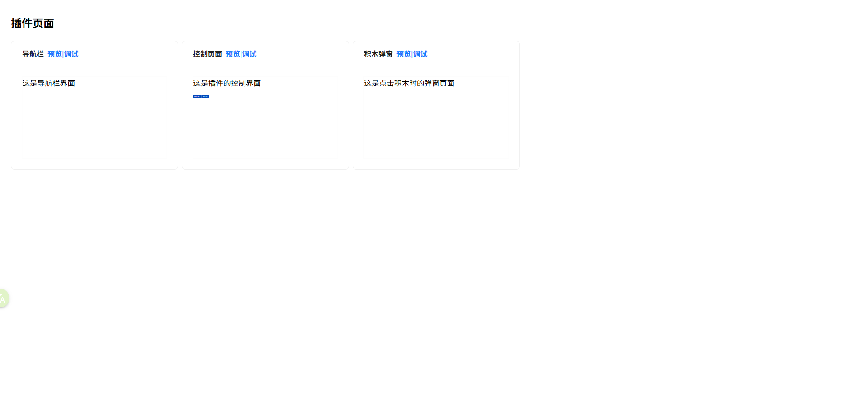868x412 pixels.
Task: Launch 调试 link for 积木弹窗
Action: point(420,54)
